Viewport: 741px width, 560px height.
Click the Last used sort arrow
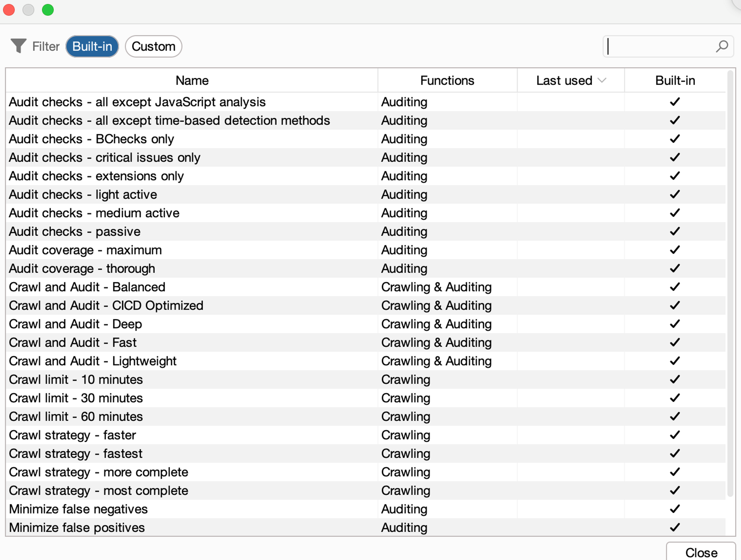(x=602, y=80)
